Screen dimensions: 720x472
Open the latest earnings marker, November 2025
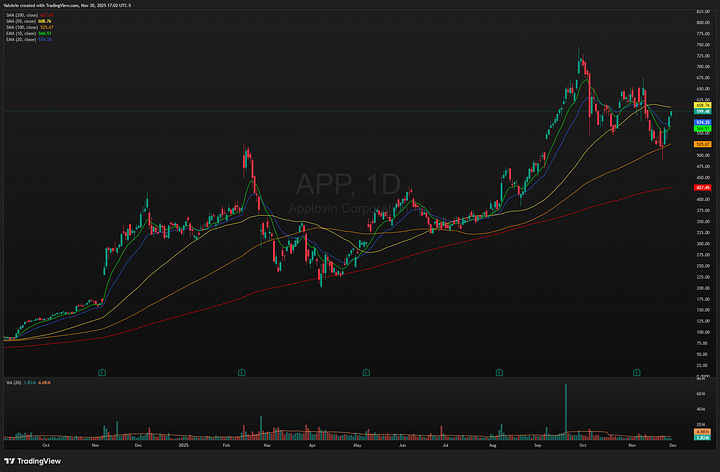636,372
